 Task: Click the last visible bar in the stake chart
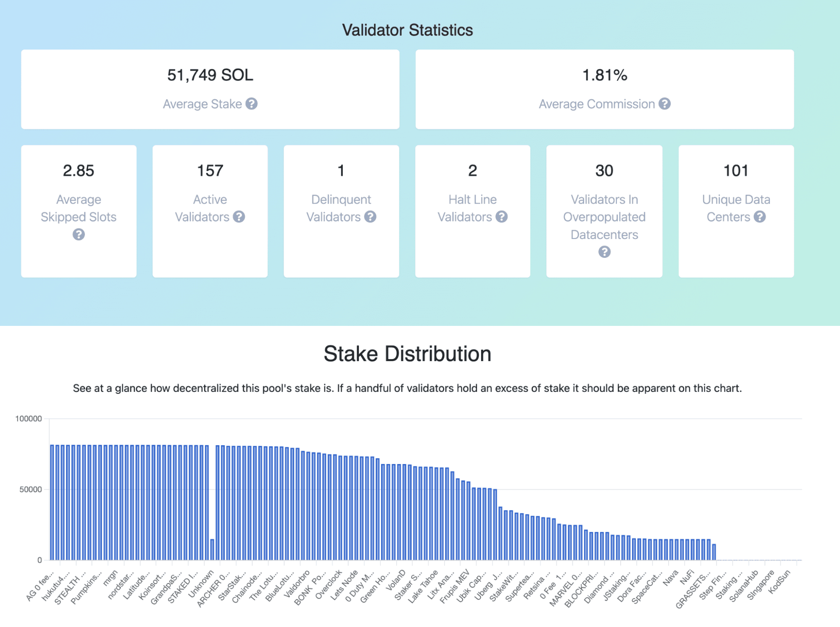pyautogui.click(x=714, y=552)
